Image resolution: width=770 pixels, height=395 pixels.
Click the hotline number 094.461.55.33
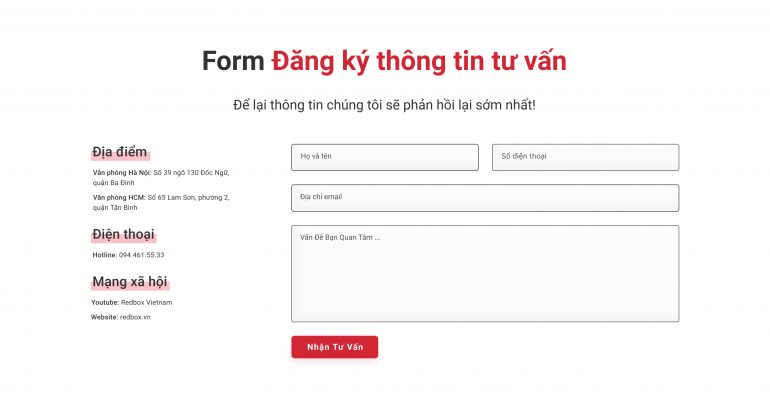(x=141, y=255)
